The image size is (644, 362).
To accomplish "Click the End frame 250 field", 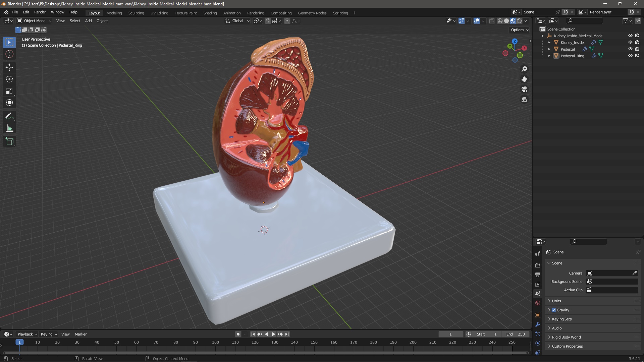I will point(516,334).
